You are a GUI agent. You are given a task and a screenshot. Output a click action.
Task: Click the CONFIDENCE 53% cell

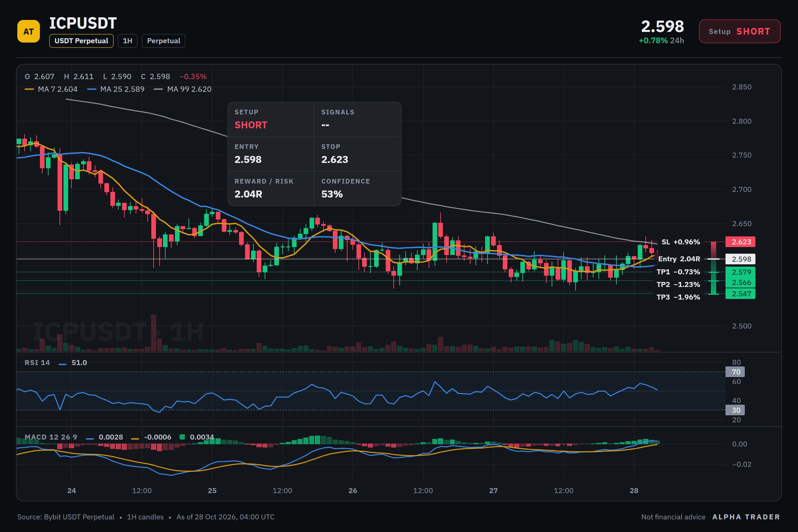click(x=358, y=189)
